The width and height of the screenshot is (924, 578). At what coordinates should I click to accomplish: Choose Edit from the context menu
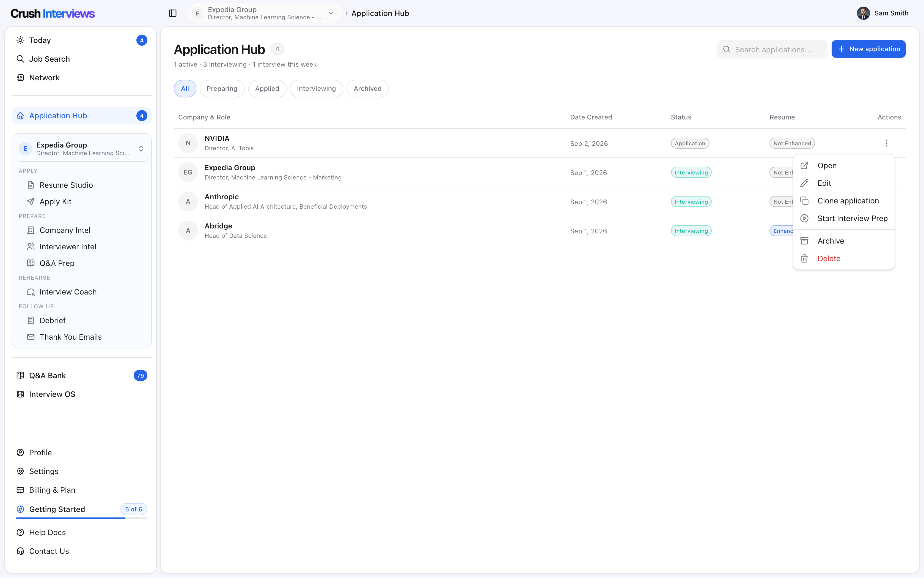click(x=844, y=183)
